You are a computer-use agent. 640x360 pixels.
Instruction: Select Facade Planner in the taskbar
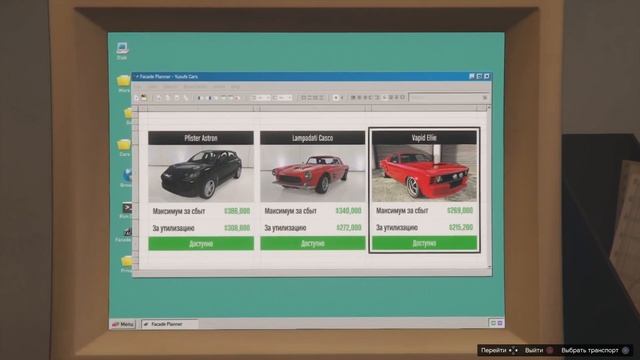click(169, 324)
